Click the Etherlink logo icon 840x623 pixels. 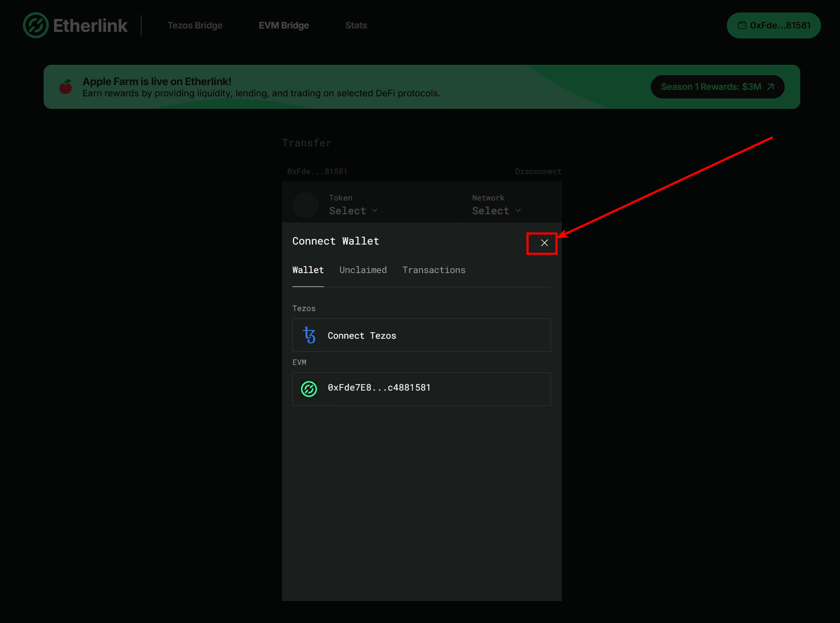point(36,25)
